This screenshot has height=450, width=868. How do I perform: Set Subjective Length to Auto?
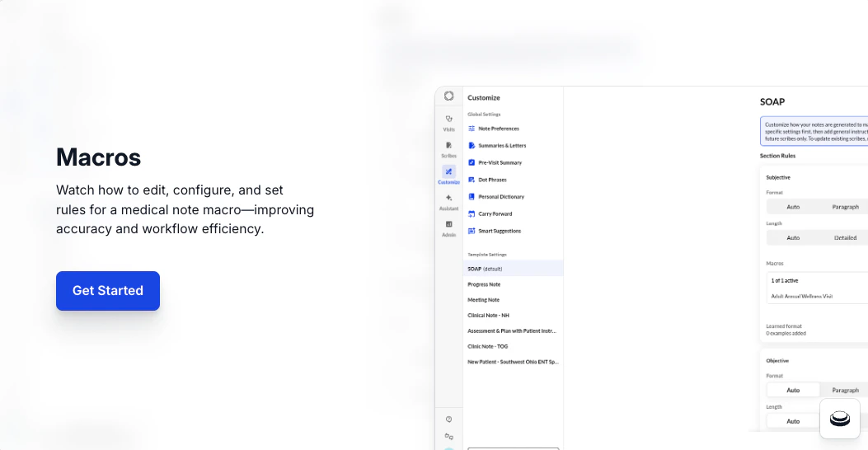(x=793, y=237)
